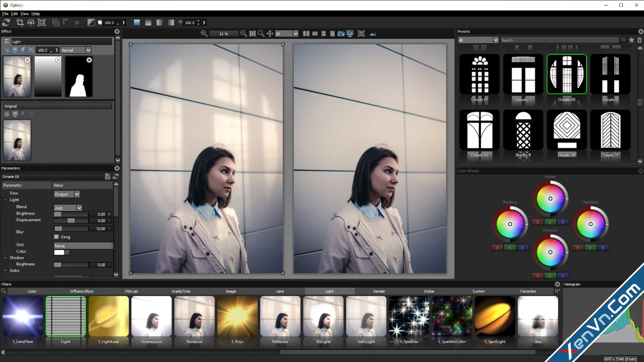Click the eyedropper beside the Color swatch
The height and width of the screenshot is (362, 644).
pyautogui.click(x=67, y=252)
